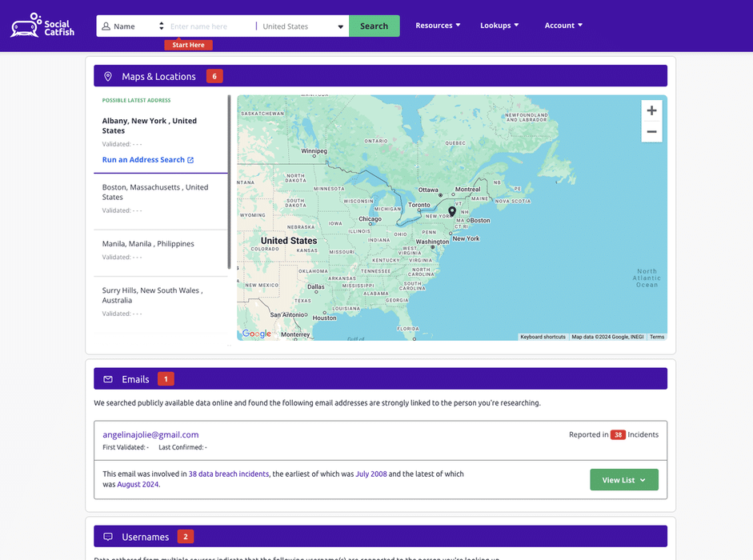Select the Boston, Massachusetts address entry
The height and width of the screenshot is (560, 753).
(x=155, y=192)
